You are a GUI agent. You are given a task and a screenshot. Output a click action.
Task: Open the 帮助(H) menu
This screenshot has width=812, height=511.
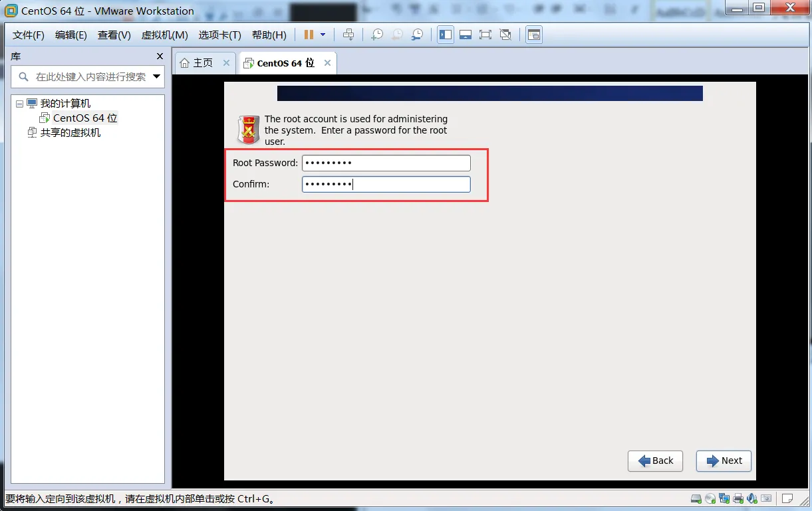coord(269,35)
